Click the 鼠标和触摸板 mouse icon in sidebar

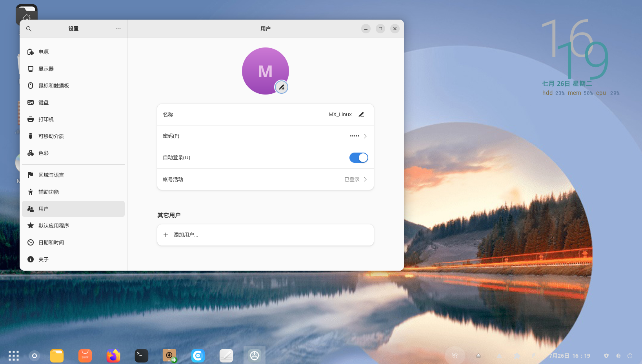31,86
